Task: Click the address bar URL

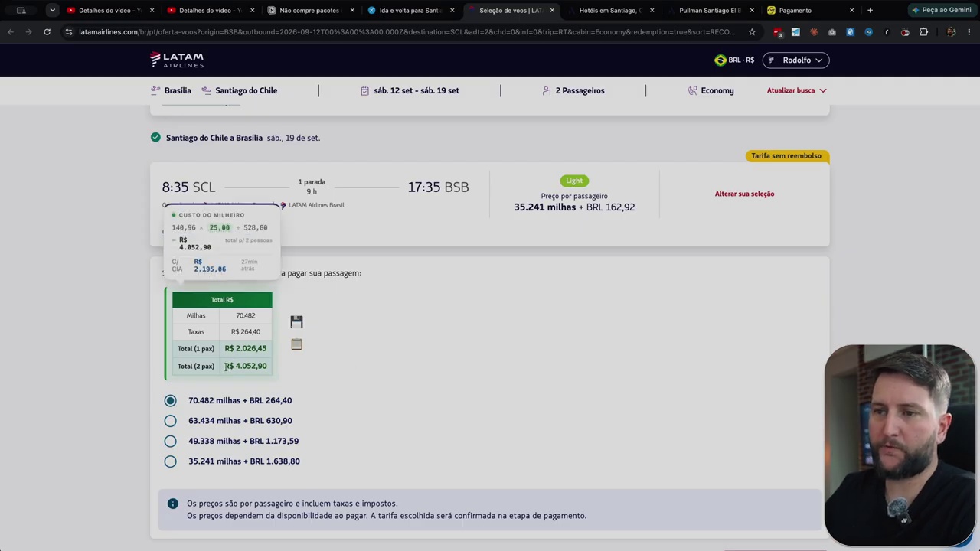Action: coord(406,32)
